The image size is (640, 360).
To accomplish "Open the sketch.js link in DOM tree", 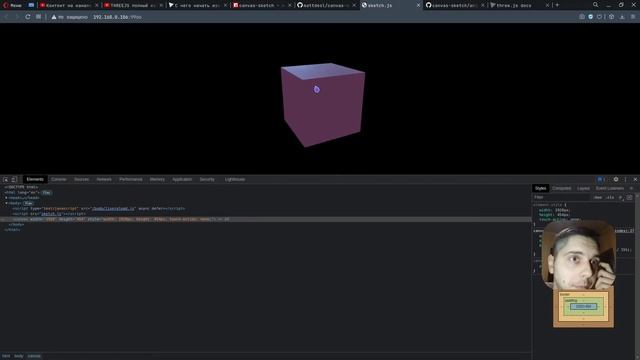I will pyautogui.click(x=51, y=214).
